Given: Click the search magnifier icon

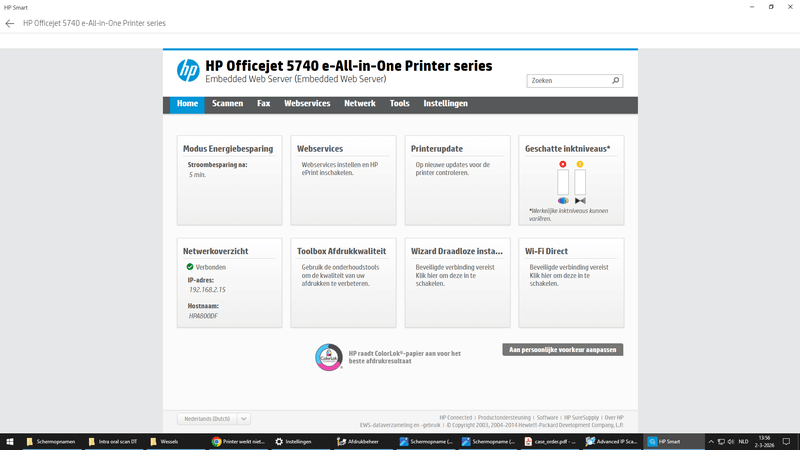Looking at the screenshot, I should (x=615, y=81).
